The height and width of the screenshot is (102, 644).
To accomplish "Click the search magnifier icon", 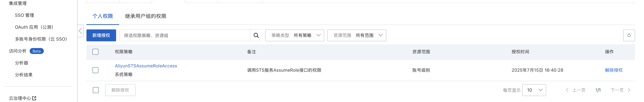I will (256, 36).
